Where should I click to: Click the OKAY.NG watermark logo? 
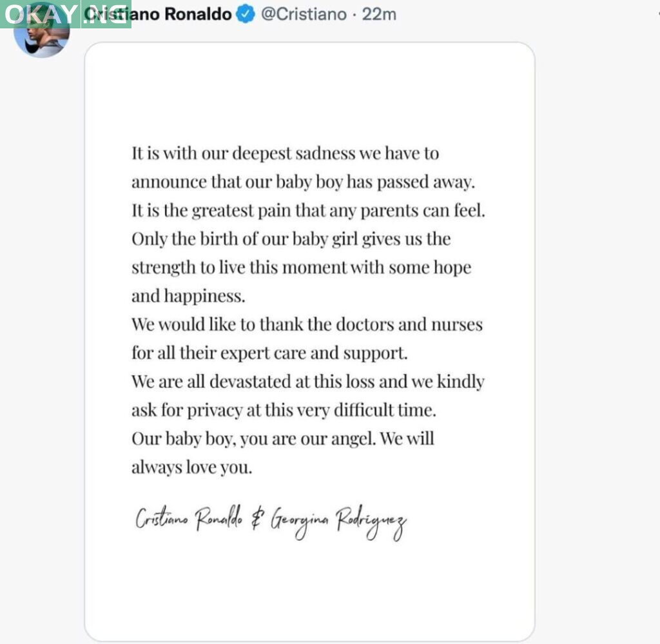pos(66,14)
